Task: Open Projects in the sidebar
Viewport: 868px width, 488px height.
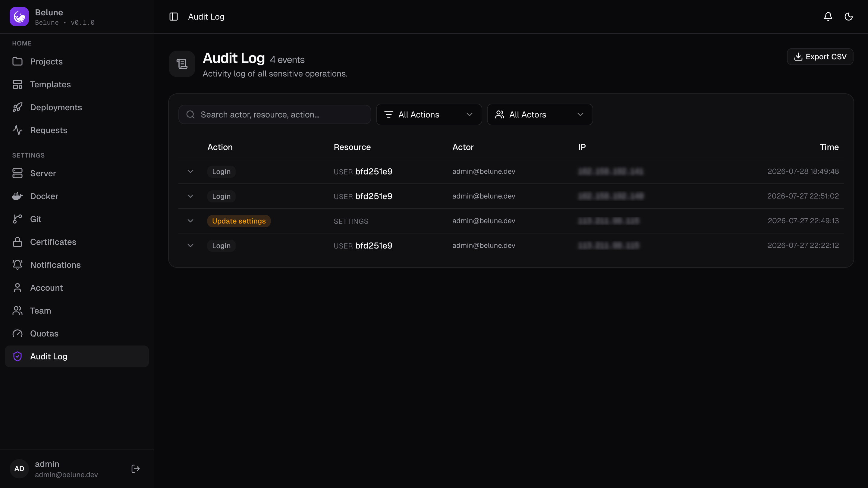Action: 77,61
